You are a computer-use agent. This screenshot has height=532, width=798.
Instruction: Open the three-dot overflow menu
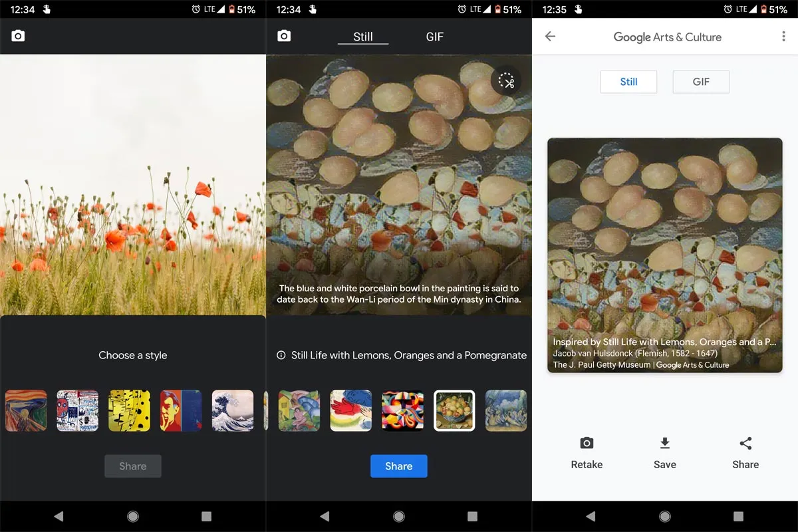tap(783, 37)
